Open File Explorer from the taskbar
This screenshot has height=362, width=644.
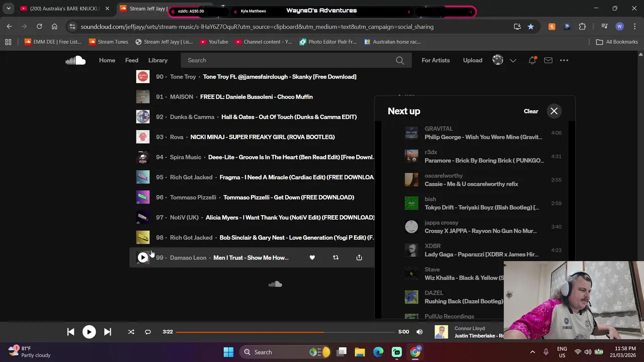coord(360,352)
